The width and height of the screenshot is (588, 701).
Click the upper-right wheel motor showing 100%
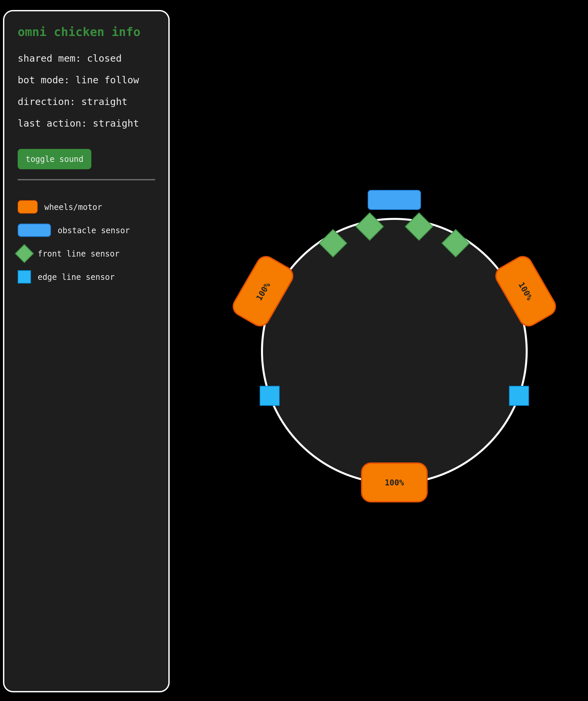click(x=525, y=291)
